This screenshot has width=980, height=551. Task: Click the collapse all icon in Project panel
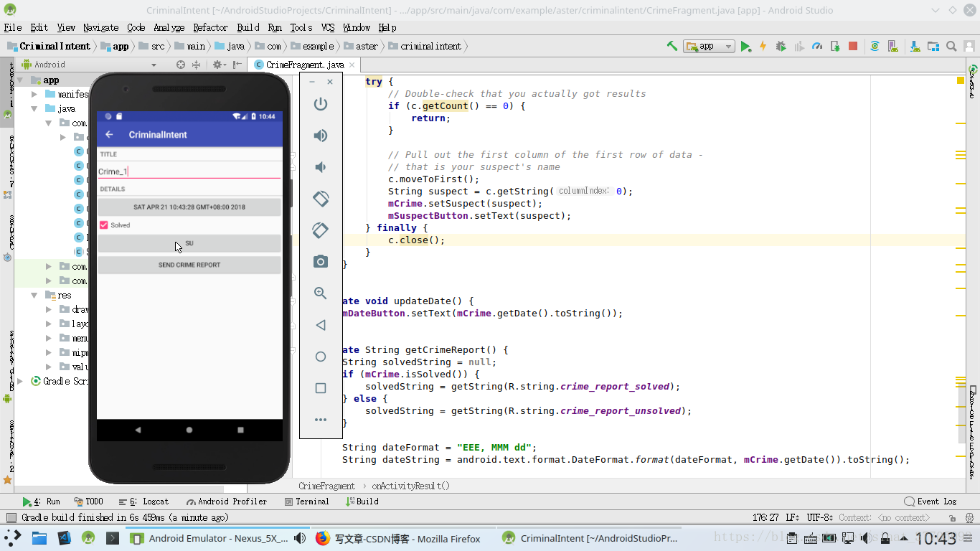click(196, 65)
